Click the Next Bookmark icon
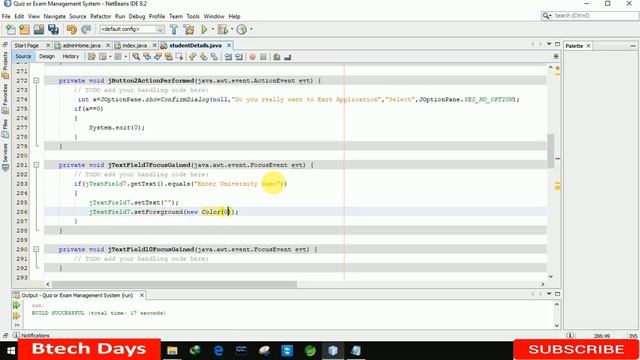Image resolution: width=640 pixels, height=360 pixels. point(203,57)
